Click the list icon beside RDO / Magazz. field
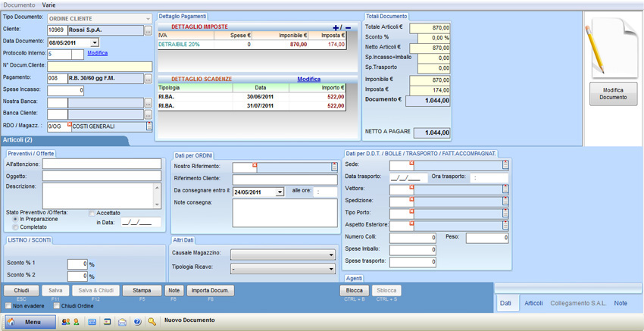644x331 pixels. pos(149,126)
